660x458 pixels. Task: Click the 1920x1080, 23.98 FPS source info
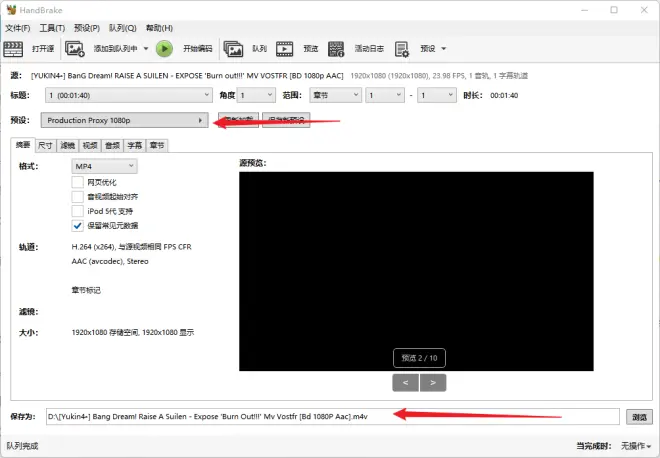pos(439,76)
